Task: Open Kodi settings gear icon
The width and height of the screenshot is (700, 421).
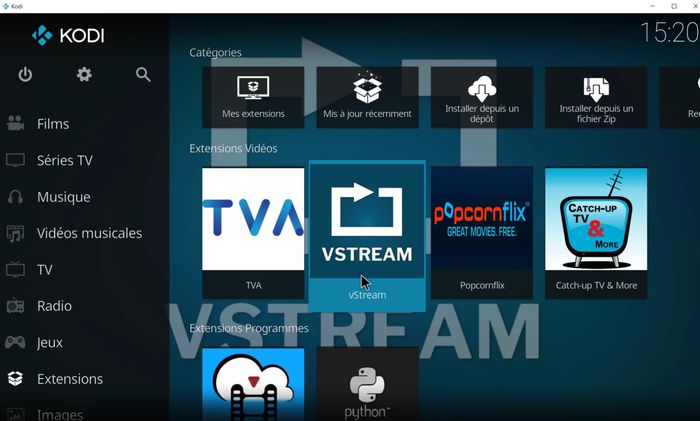Action: pyautogui.click(x=84, y=75)
